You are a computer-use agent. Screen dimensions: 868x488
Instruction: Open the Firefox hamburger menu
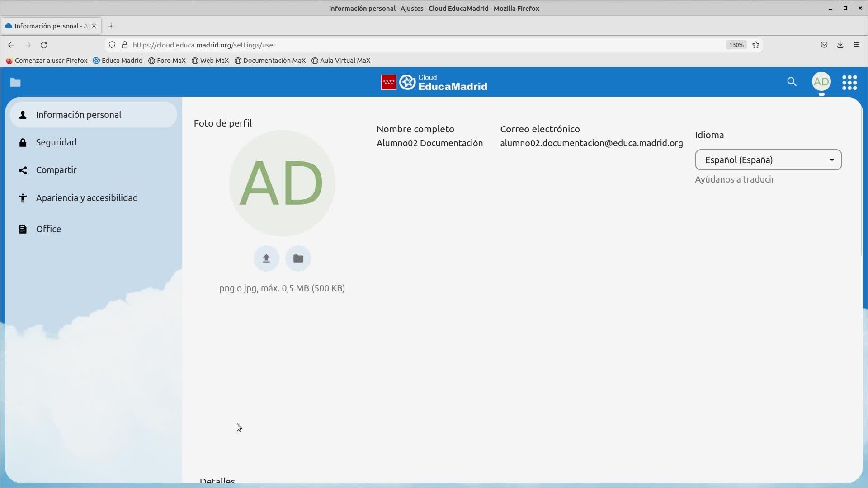[x=856, y=45]
